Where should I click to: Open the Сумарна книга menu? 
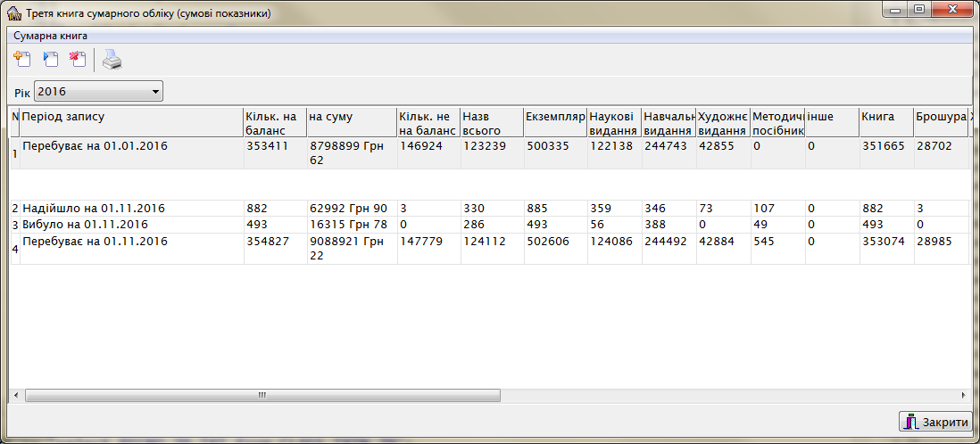tap(50, 36)
